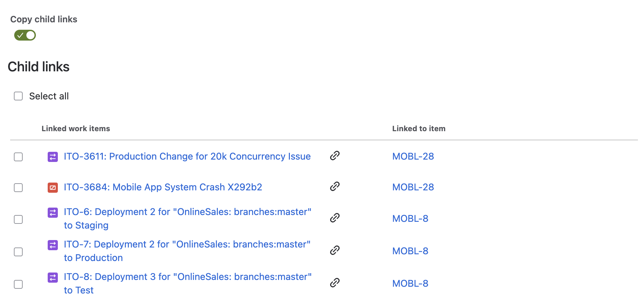Mark the ITO-8 row checkbox
The image size is (644, 307).
click(x=18, y=284)
